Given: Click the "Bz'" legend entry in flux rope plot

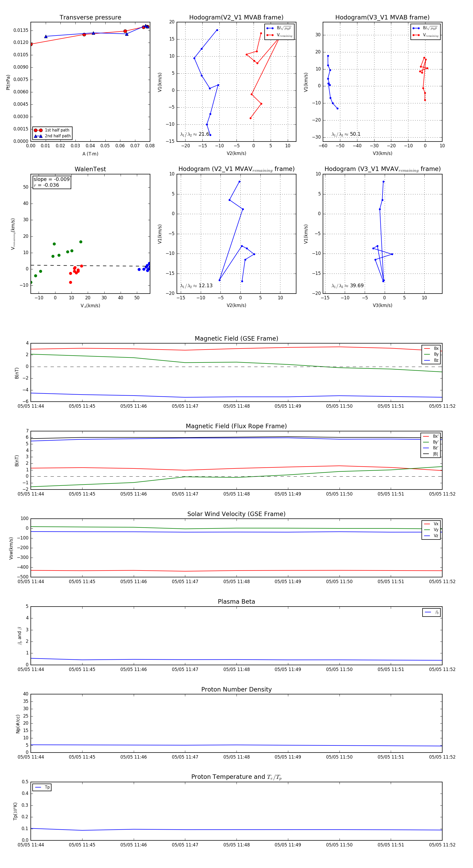Looking at the screenshot, I should [x=431, y=448].
